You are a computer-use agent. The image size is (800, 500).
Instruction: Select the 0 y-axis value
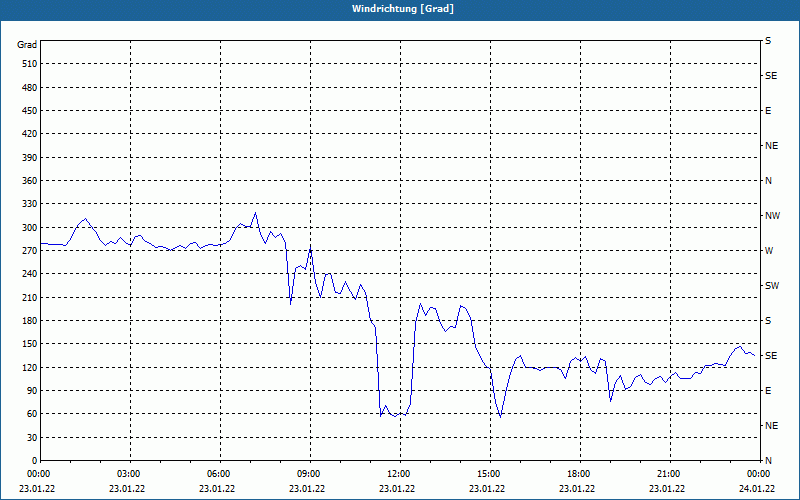click(34, 461)
